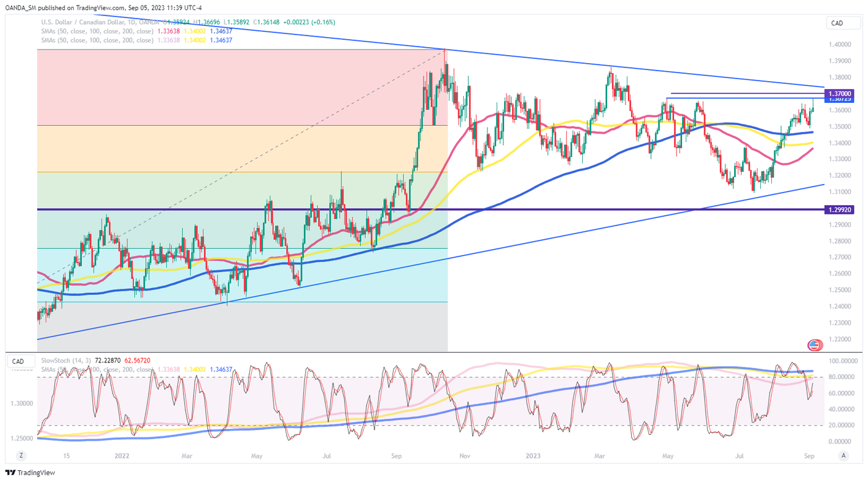Toggle the A auto-scale button

tap(843, 455)
